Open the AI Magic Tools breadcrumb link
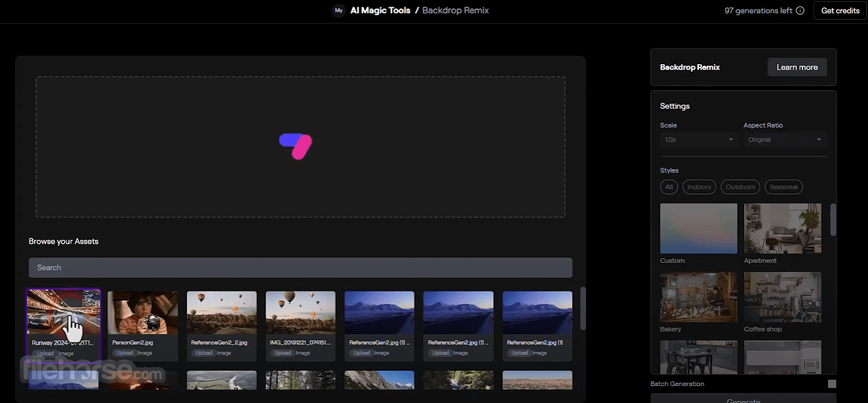 pos(380,10)
